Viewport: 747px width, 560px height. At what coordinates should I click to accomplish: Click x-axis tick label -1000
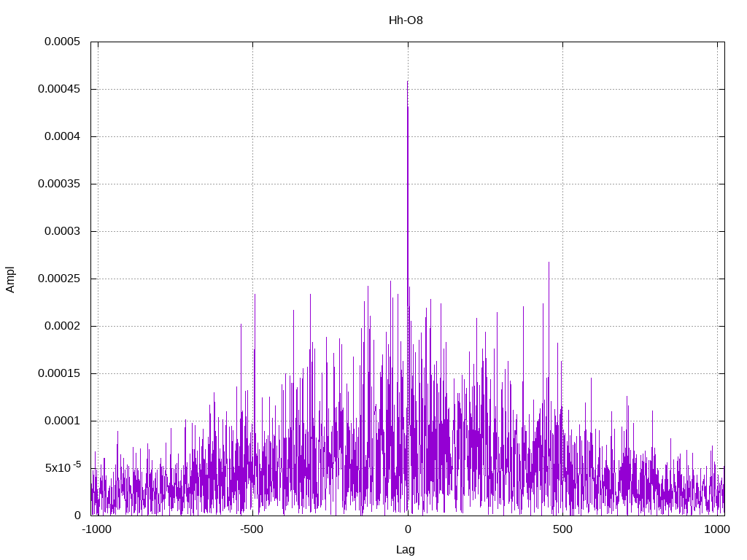pos(97,529)
